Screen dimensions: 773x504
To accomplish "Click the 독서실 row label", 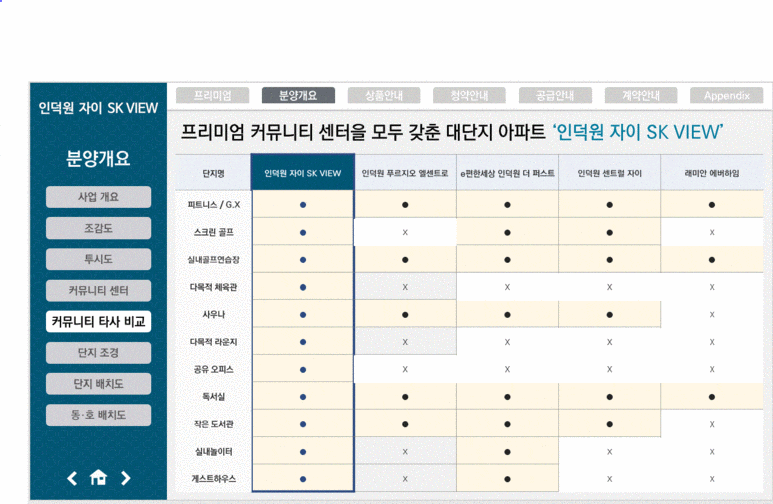I will pyautogui.click(x=213, y=396).
